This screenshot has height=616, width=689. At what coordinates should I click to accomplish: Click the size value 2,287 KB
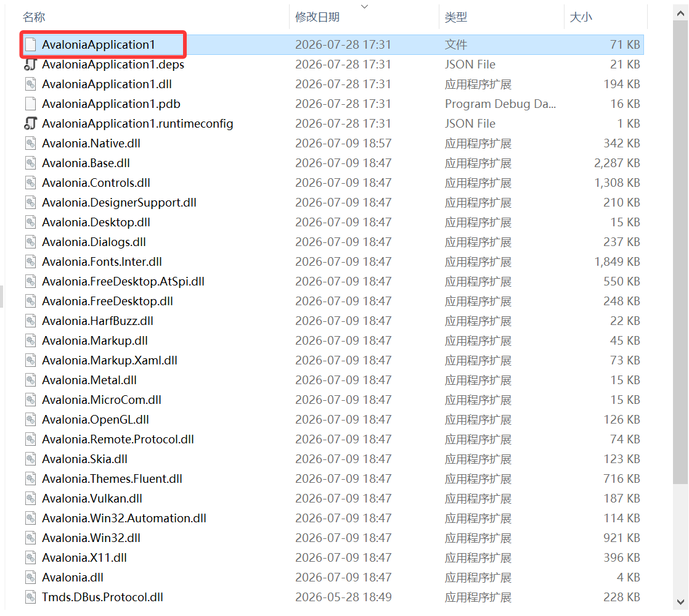[617, 163]
